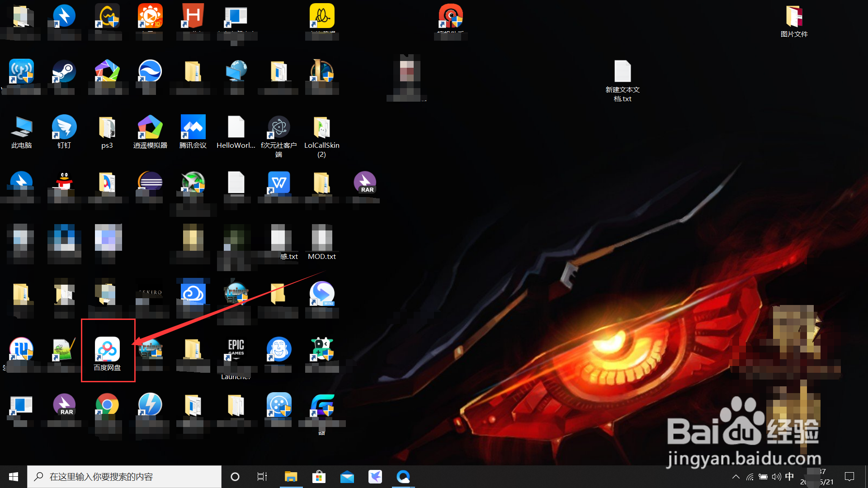Open the HBuilder orange H shortcut

[x=193, y=16]
